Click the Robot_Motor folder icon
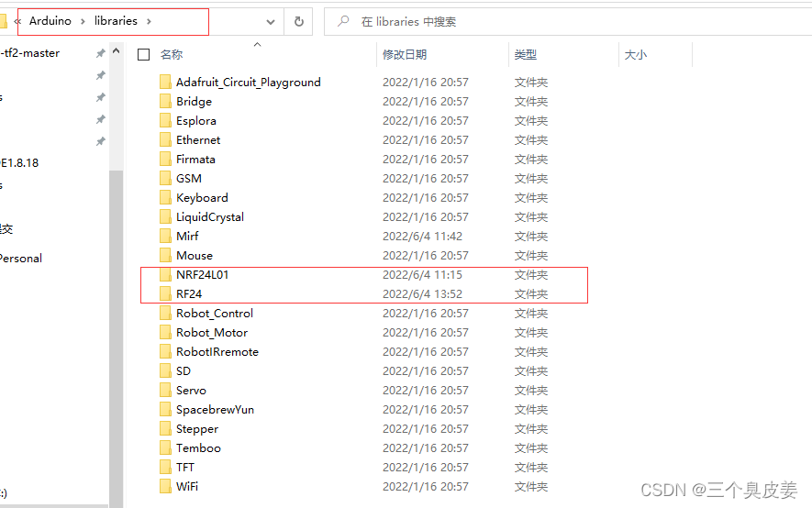812x508 pixels. (166, 332)
